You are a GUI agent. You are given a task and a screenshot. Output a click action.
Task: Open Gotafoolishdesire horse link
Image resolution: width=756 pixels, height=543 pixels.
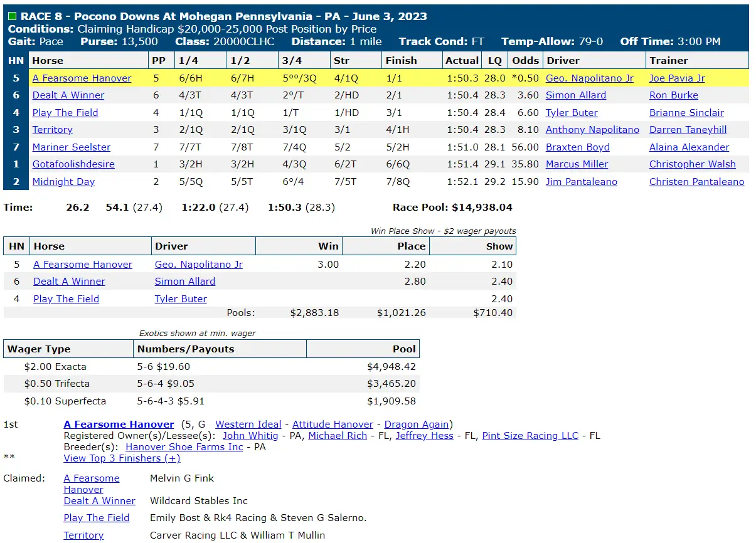(73, 164)
